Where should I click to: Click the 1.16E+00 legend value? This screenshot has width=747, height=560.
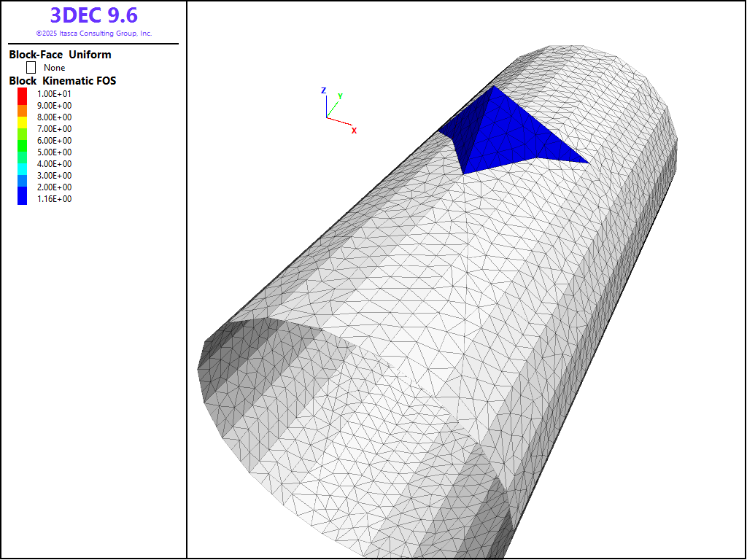click(x=55, y=199)
